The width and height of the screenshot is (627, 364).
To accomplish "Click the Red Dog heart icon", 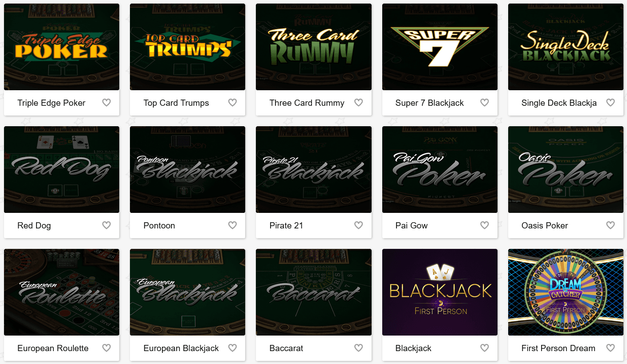I will 106,225.
